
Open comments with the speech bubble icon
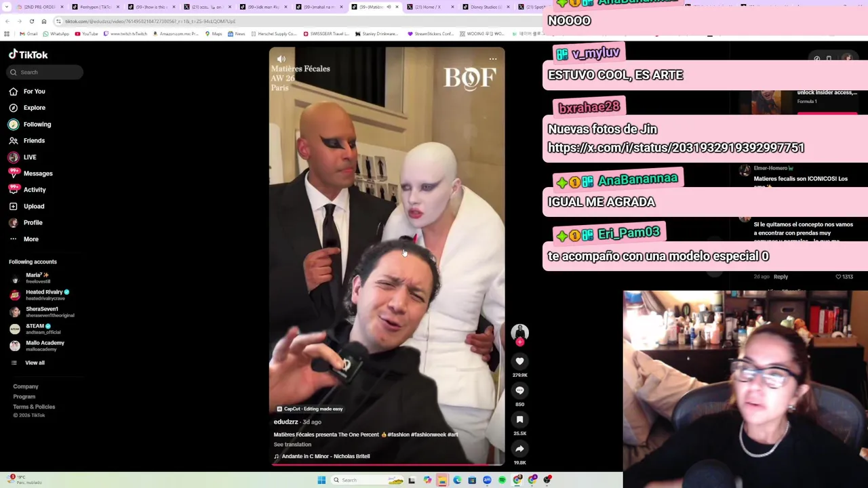point(519,390)
